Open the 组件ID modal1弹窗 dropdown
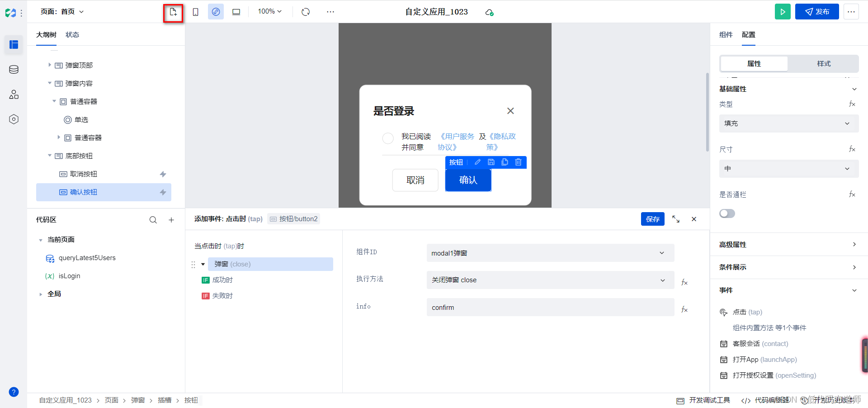 point(550,253)
